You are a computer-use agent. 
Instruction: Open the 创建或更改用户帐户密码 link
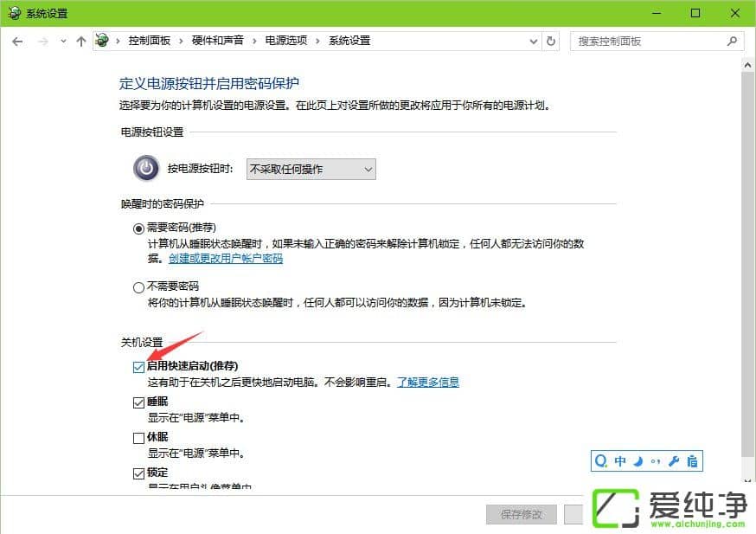tap(226, 259)
